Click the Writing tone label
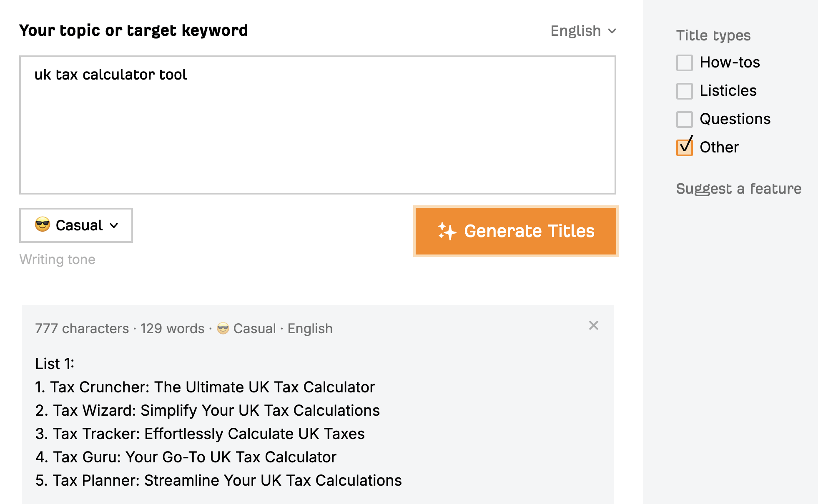 coord(57,259)
